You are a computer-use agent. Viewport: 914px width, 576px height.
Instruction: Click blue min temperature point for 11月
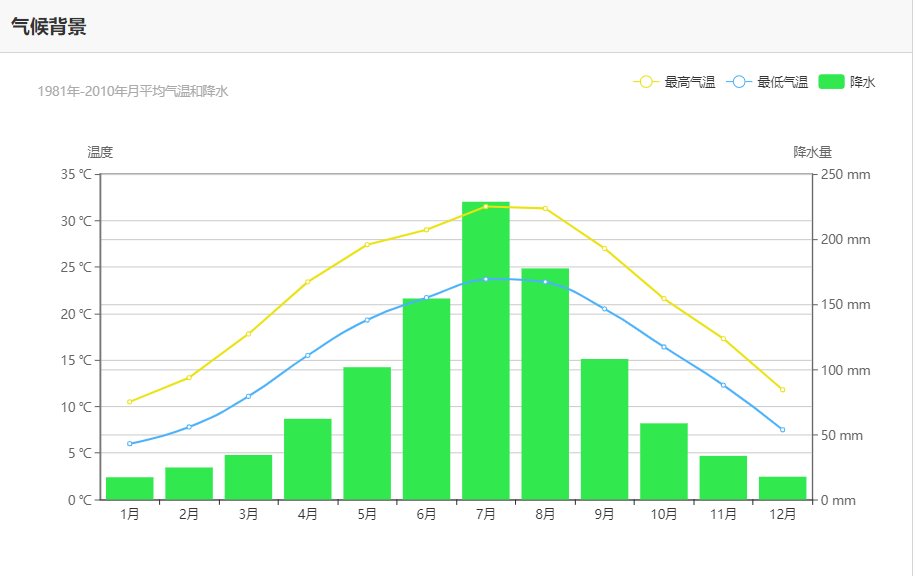(723, 385)
